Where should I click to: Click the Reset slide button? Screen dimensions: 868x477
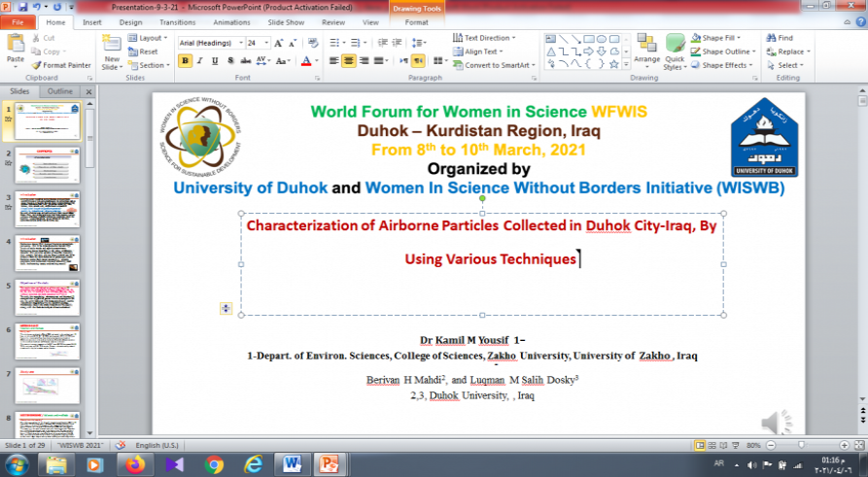143,51
